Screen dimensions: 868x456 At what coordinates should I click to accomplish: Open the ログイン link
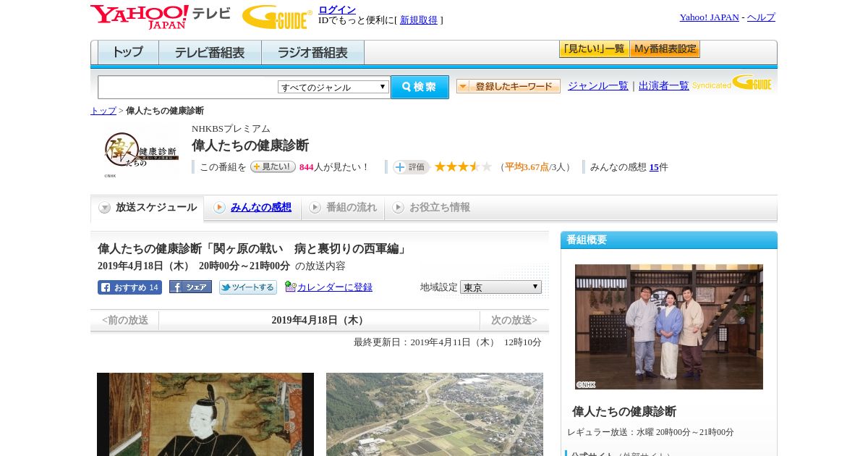[337, 9]
